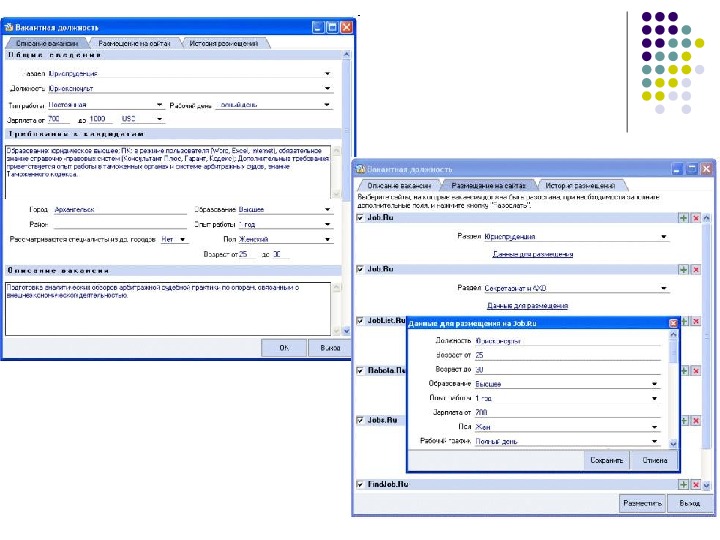
Task: Switch to Описание вакансии tab in right window
Action: pyautogui.click(x=399, y=186)
